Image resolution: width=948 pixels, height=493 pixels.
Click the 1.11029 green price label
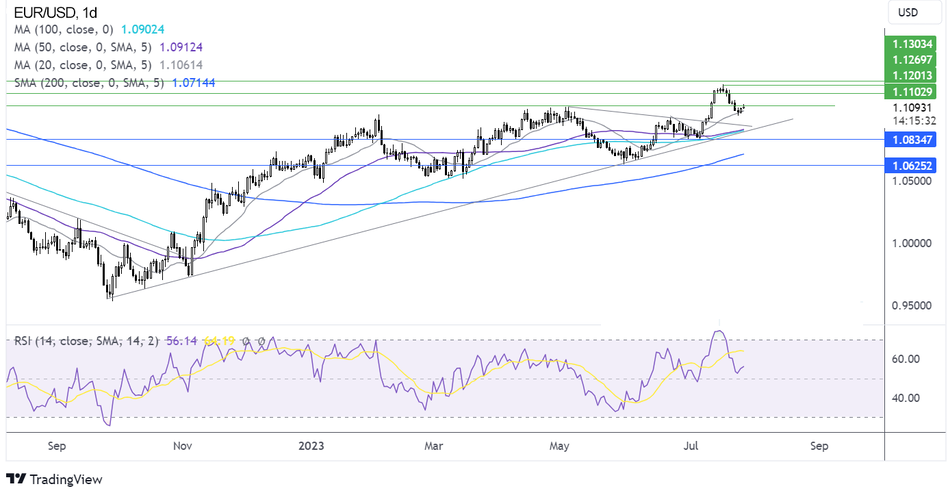[x=909, y=91]
